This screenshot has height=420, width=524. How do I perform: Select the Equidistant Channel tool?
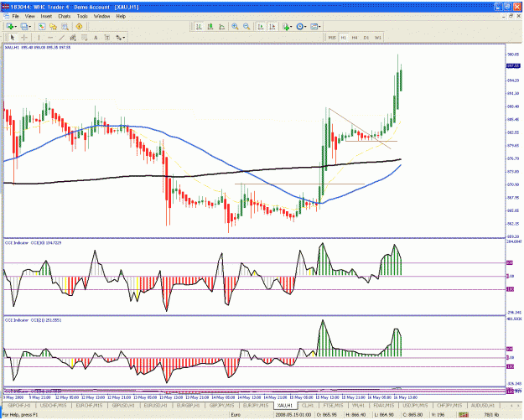[x=73, y=38]
